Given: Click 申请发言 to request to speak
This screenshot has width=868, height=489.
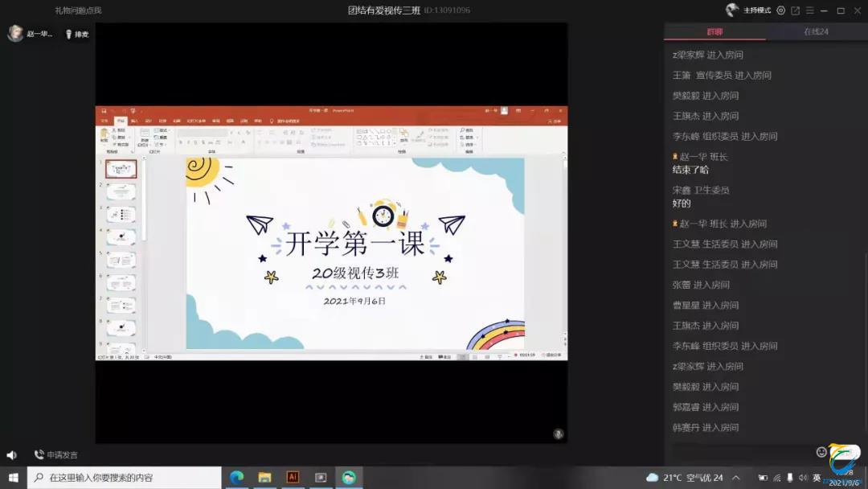Looking at the screenshot, I should point(56,455).
